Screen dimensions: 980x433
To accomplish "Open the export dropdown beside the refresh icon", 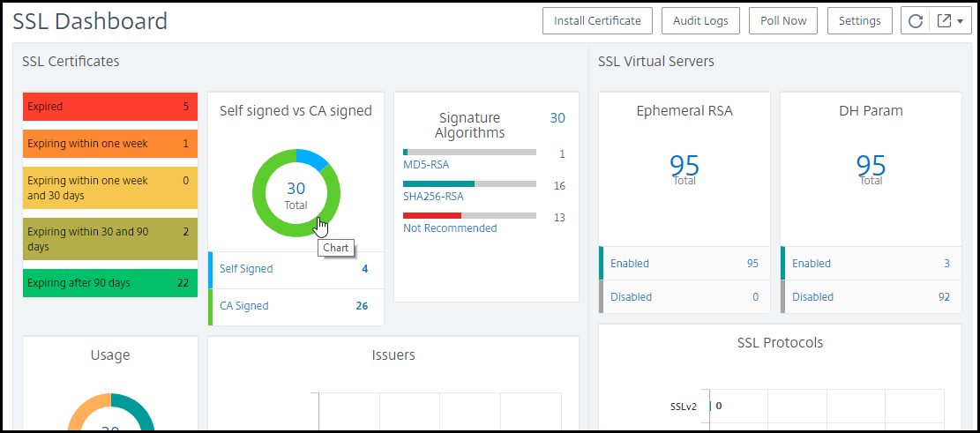I will pyautogui.click(x=951, y=20).
